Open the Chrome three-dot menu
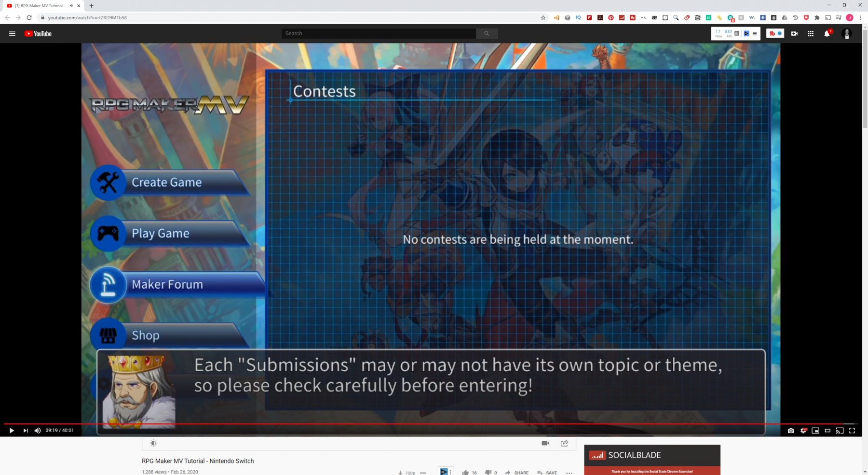The height and width of the screenshot is (475, 868). 861,17
